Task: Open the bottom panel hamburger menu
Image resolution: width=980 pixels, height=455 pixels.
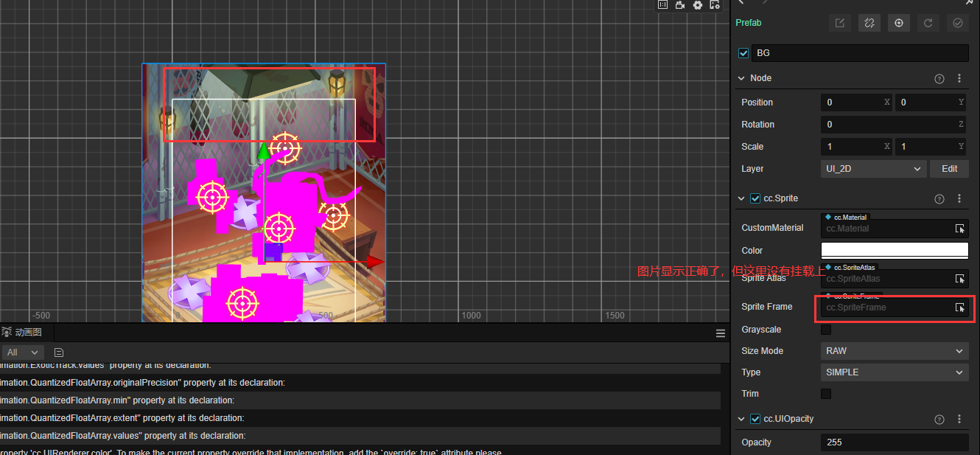Action: (x=721, y=333)
